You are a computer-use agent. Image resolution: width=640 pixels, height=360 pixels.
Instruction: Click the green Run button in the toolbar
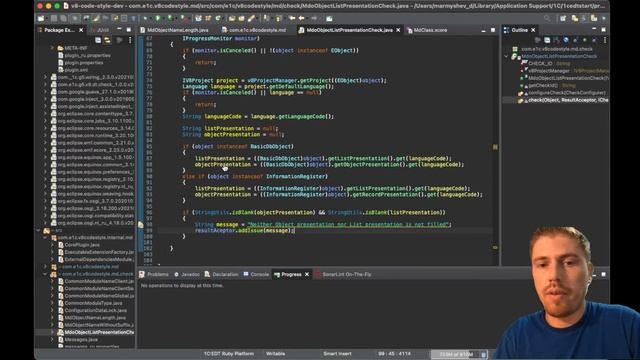point(158,18)
